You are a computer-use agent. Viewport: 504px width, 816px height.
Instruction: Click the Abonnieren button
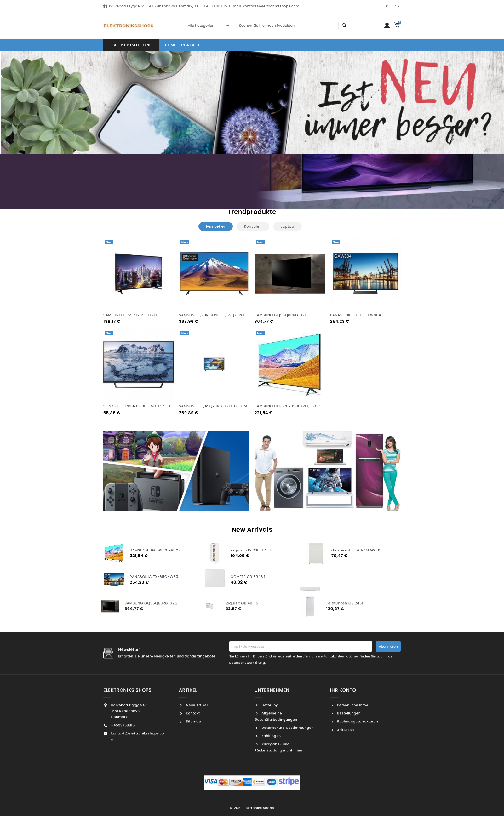click(388, 646)
